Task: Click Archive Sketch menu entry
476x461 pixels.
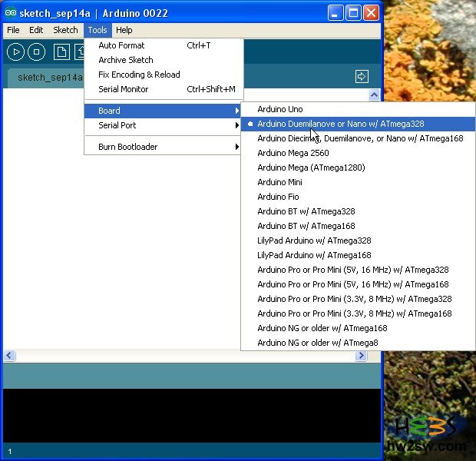Action: click(x=125, y=60)
